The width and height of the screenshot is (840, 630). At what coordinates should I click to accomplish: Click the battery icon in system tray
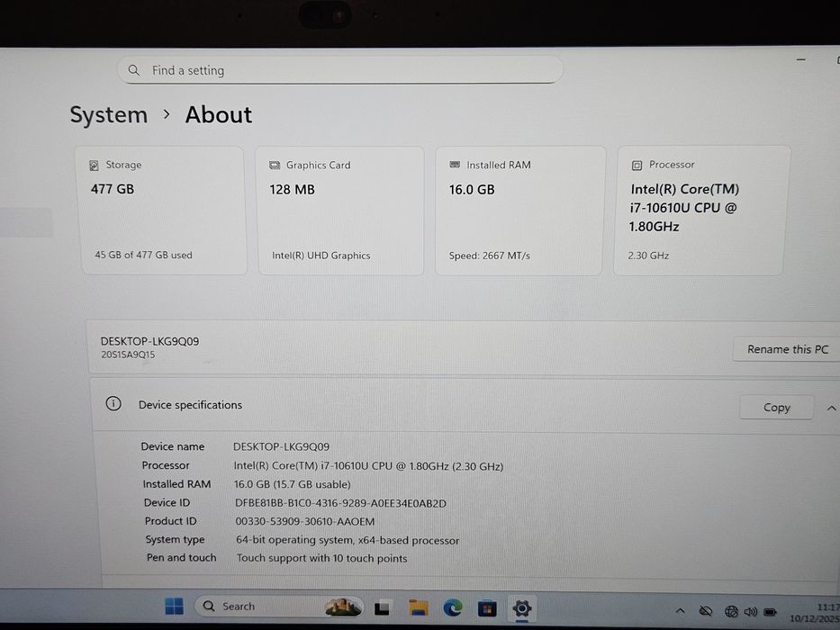click(771, 611)
